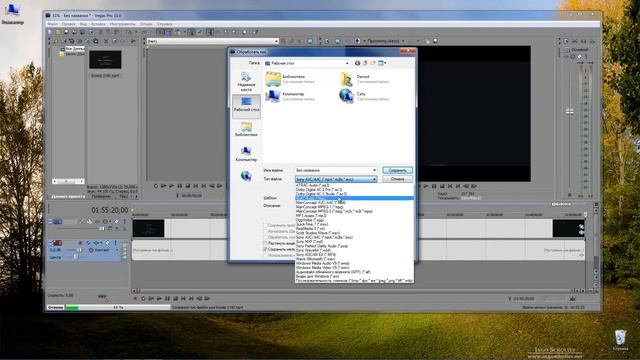Open the Имя файла dropdown arrow

tap(374, 170)
